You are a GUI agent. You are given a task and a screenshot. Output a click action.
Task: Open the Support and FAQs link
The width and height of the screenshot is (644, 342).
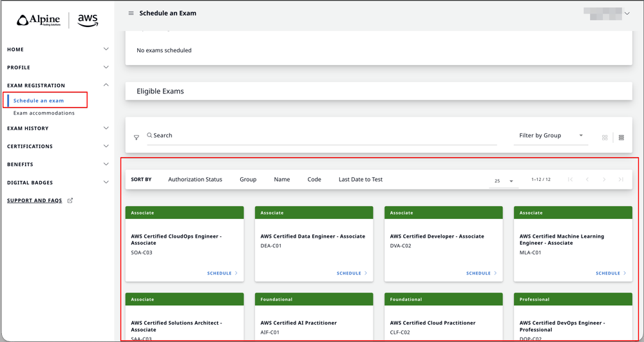35,201
